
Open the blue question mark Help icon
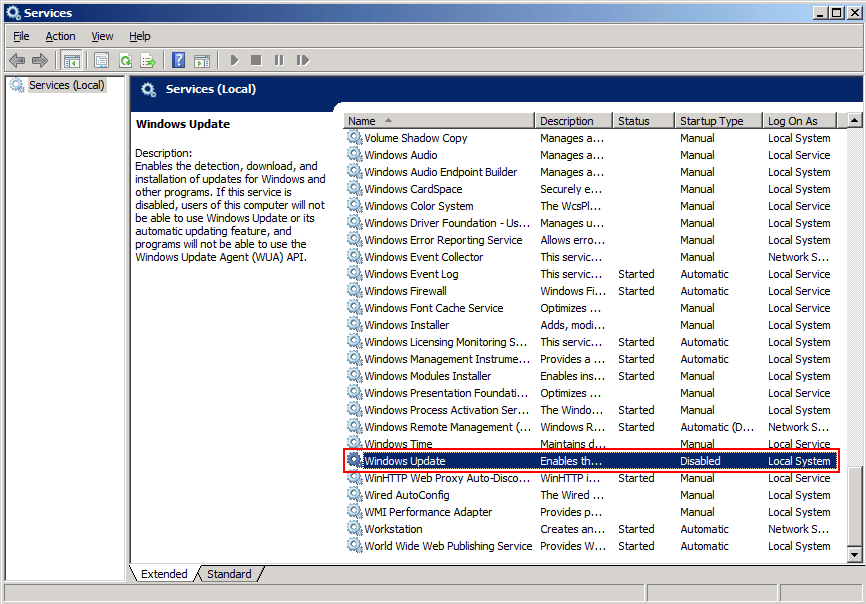click(178, 60)
